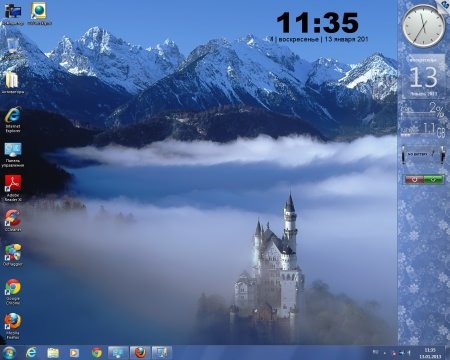
Task: Switch to last running taskbar app button
Action: pos(162,352)
